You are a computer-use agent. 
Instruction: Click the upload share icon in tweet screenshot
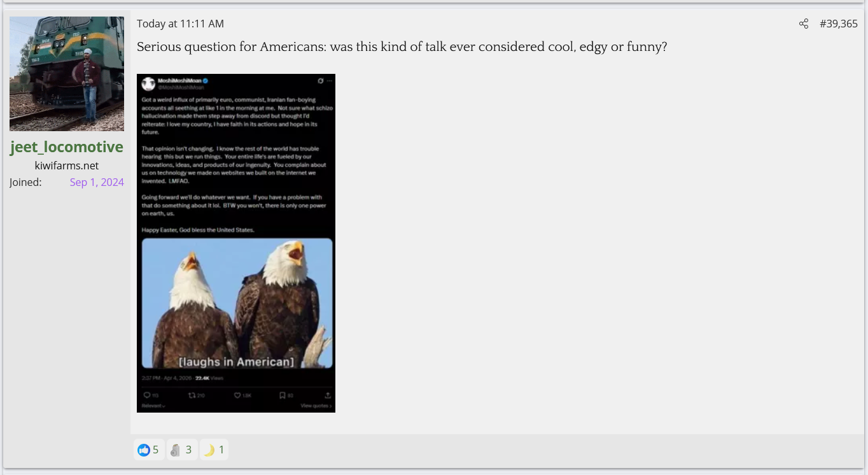click(x=328, y=395)
